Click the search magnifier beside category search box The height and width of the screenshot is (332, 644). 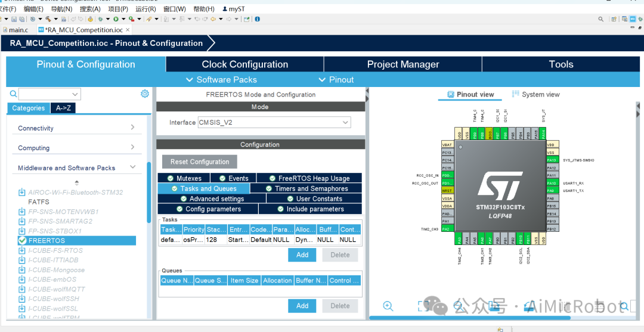point(13,94)
